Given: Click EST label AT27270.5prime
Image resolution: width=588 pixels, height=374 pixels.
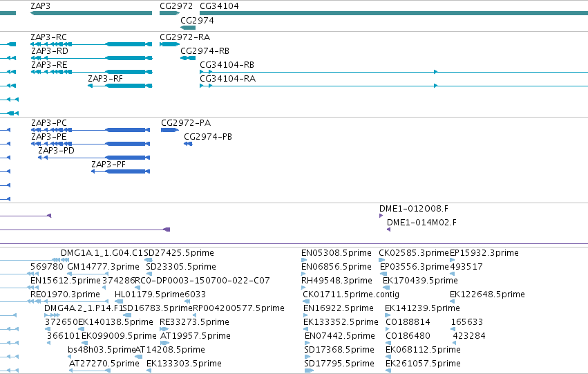Looking at the screenshot, I should 104,364.
